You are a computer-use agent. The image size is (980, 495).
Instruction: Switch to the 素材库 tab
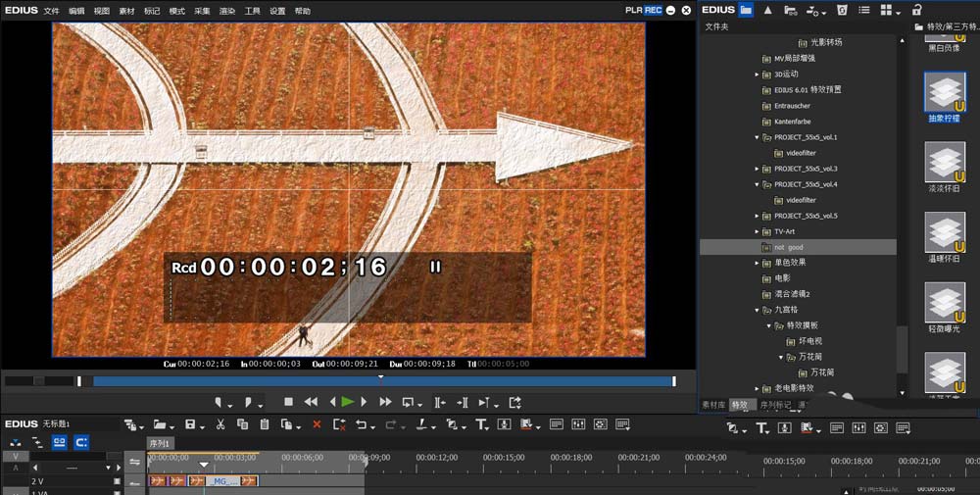click(713, 405)
